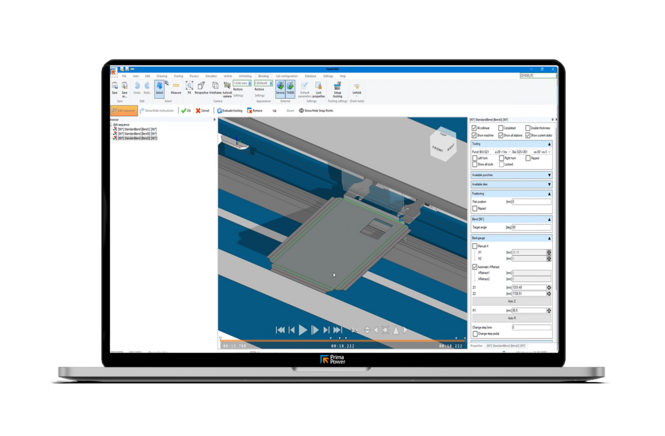665x436 pixels.
Task: Open the Tooling ribbon tab
Action: pyautogui.click(x=178, y=76)
